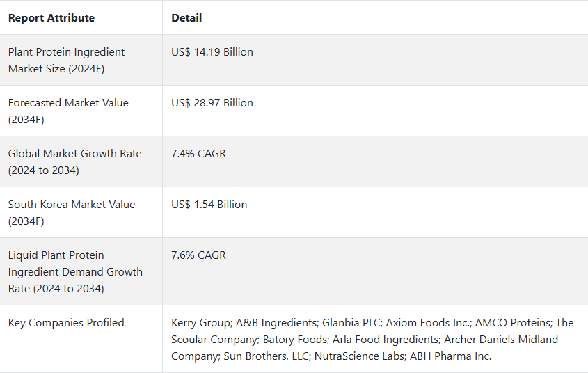Select the South Korea Market Value cell
Screen dimensions: 588x373
tap(72, 212)
